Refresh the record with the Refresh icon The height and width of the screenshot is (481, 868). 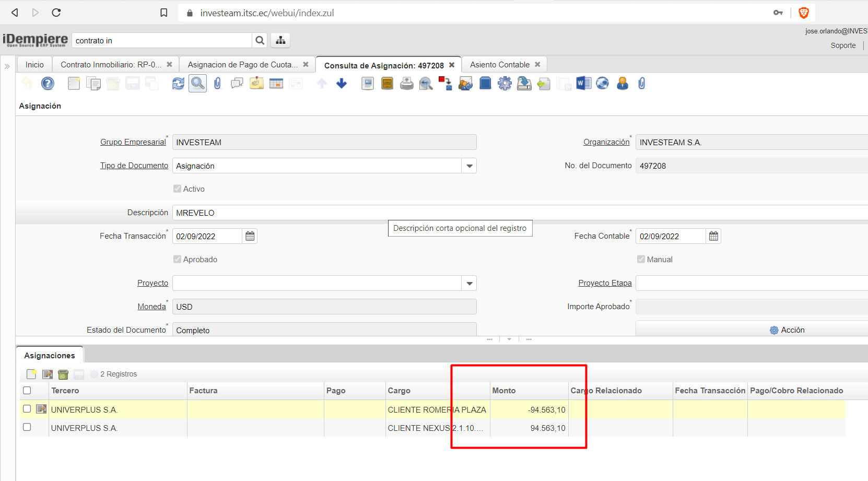coord(178,84)
